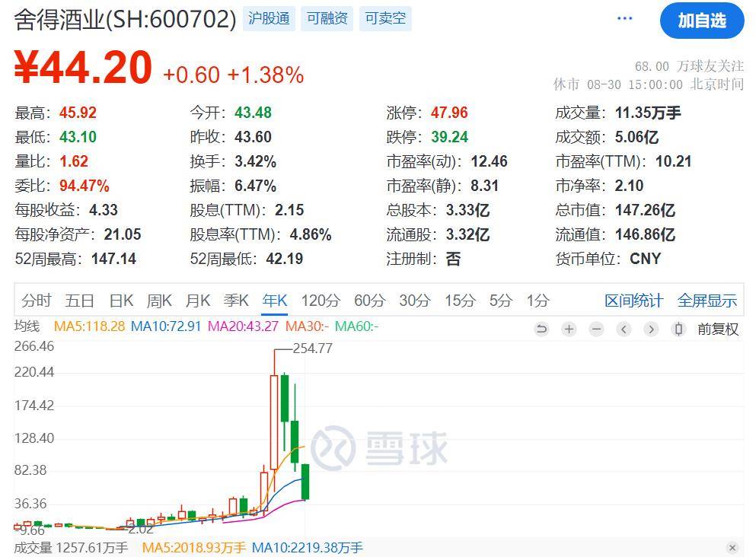756x557 pixels.
Task: Click the stock title 舍得酒业(SH:600702)
Action: pos(126,19)
